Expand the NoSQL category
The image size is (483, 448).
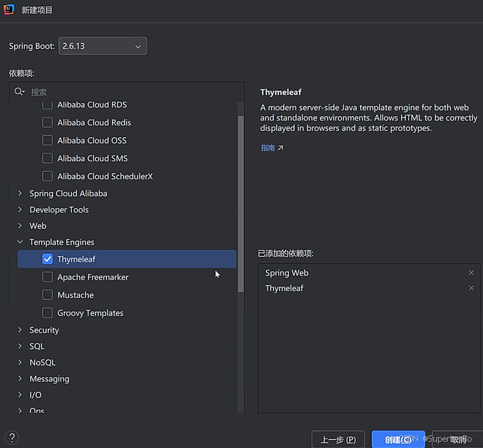click(x=20, y=362)
